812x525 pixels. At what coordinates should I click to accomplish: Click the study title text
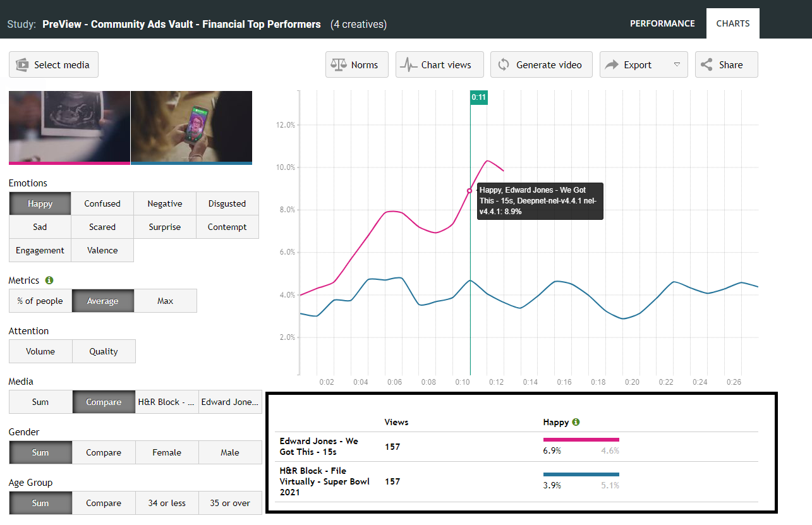tap(181, 24)
